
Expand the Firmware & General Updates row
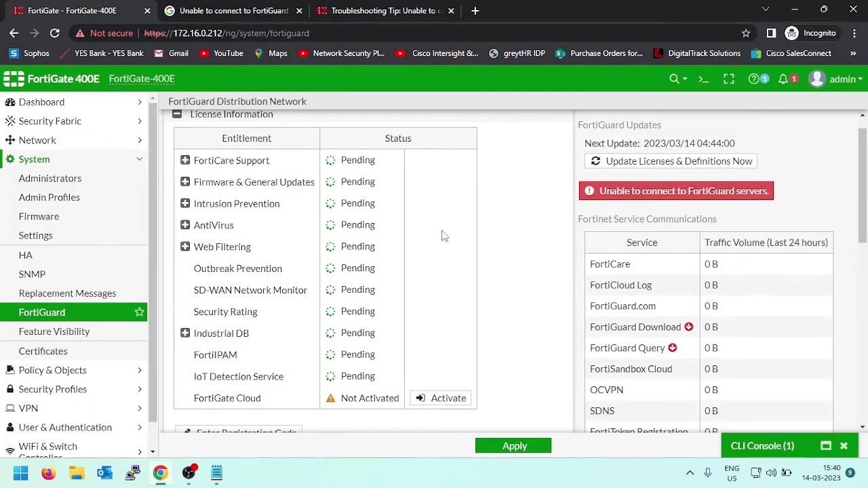point(185,182)
